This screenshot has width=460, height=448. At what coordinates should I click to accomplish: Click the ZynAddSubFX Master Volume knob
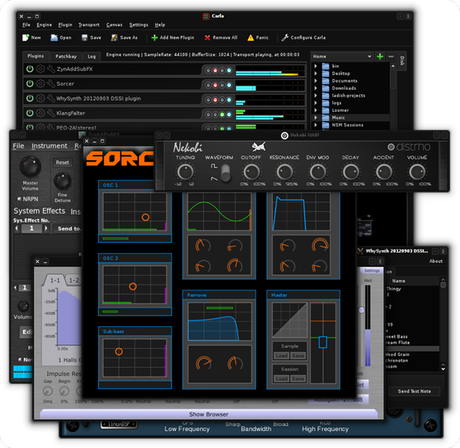tap(30, 166)
